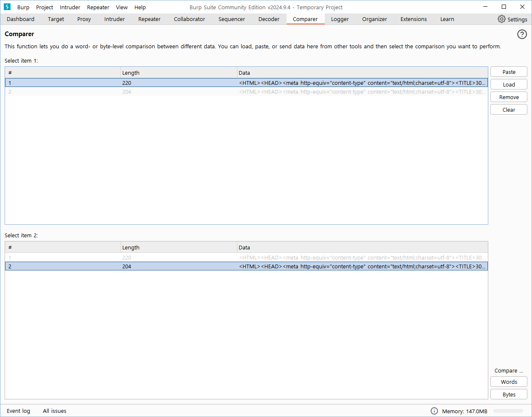The image size is (532, 417).
Task: Open the Repeater menu in menu bar
Action: [x=98, y=7]
